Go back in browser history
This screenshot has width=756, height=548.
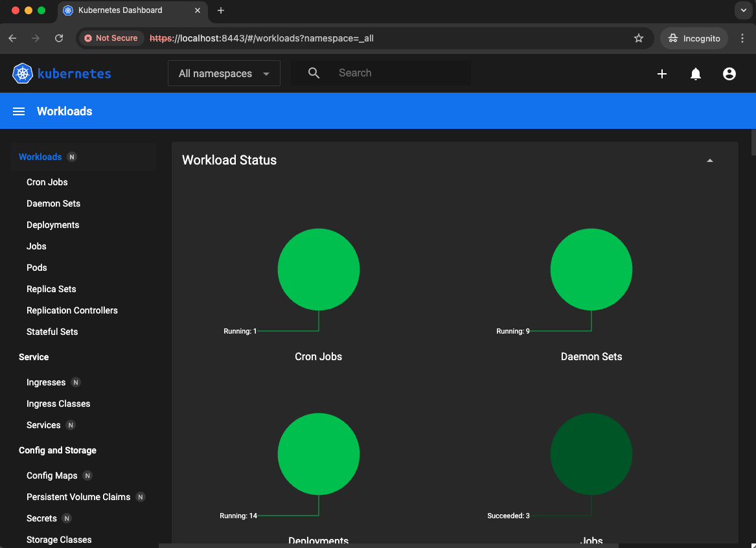click(x=12, y=38)
